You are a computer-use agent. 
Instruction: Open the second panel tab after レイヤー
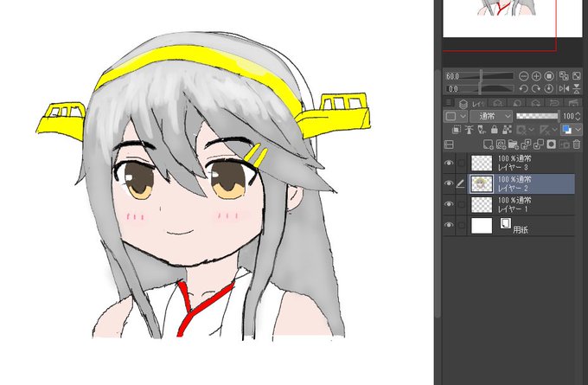click(497, 103)
